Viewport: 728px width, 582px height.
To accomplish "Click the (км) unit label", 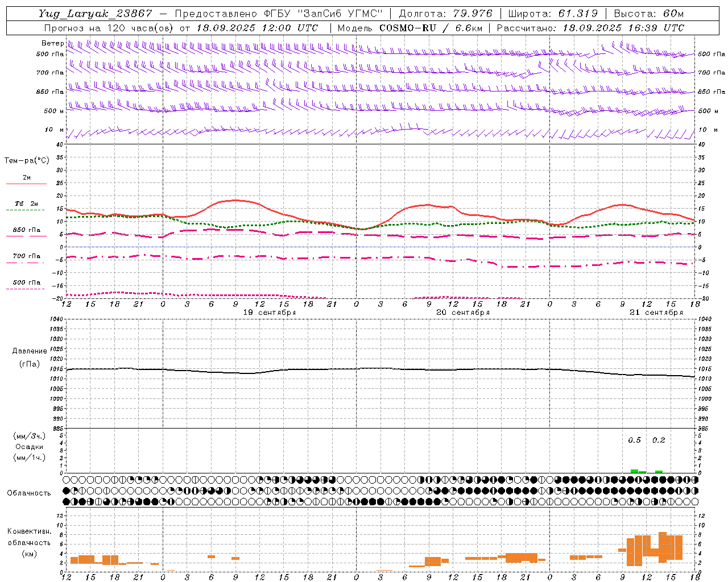I will coord(29,554).
